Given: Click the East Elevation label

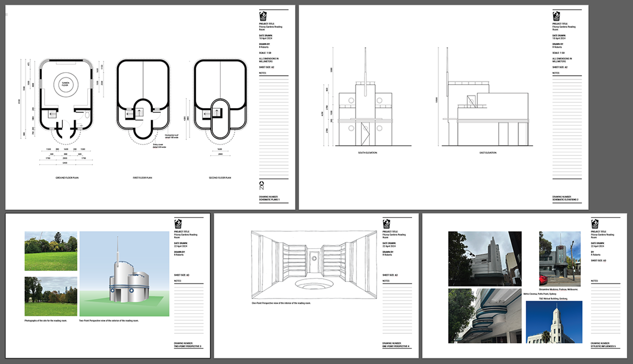Looking at the screenshot, I should coord(488,153).
